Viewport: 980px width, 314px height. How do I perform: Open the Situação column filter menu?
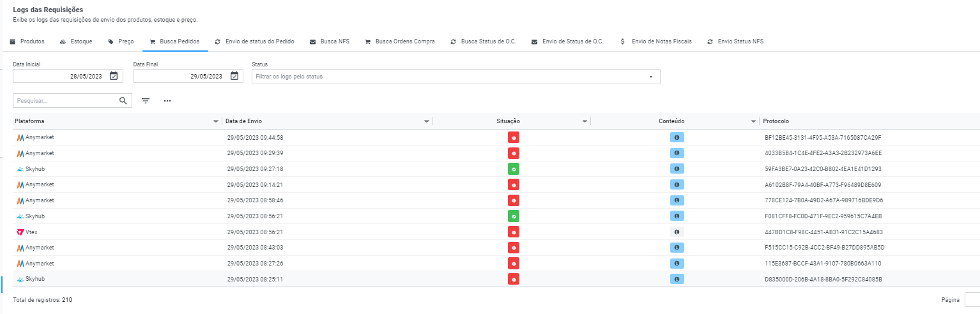[585, 121]
